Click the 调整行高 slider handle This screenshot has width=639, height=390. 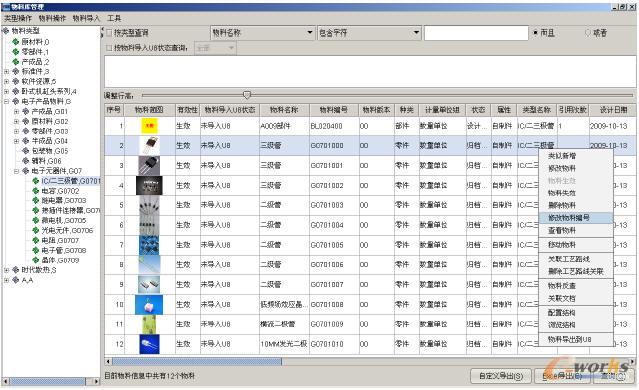pyautogui.click(x=247, y=95)
